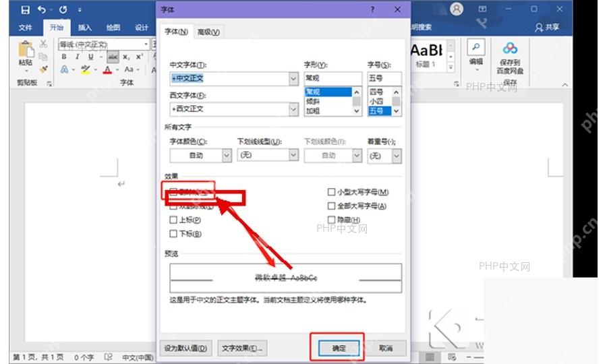
Task: Select the Font (字体N) dialog tab
Action: (x=177, y=32)
